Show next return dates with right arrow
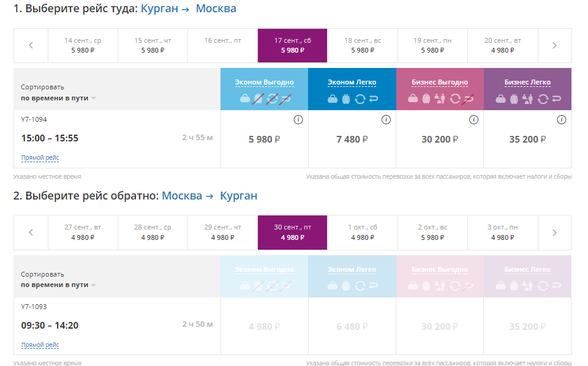 [554, 233]
